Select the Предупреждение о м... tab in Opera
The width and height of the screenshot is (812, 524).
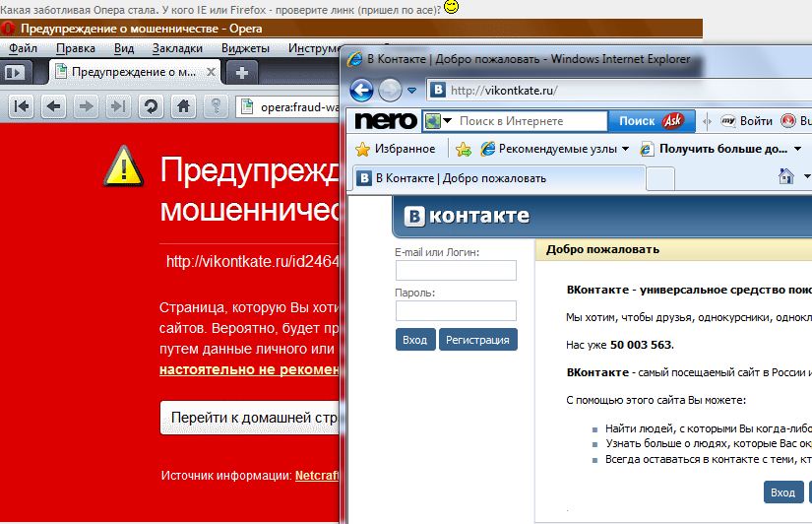[135, 72]
